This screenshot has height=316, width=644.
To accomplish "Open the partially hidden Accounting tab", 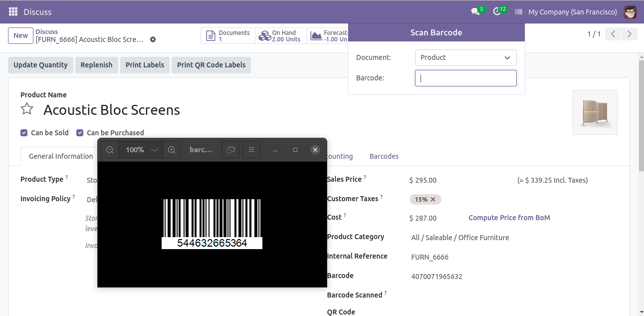I will (x=340, y=156).
